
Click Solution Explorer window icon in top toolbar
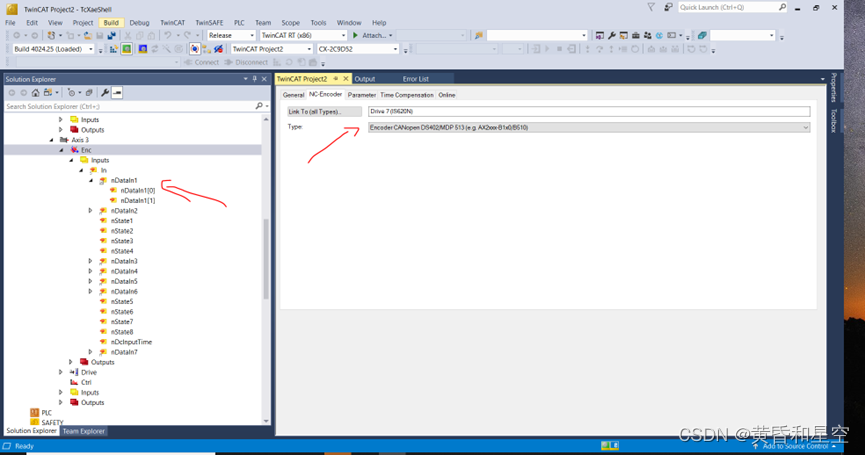pyautogui.click(x=600, y=35)
